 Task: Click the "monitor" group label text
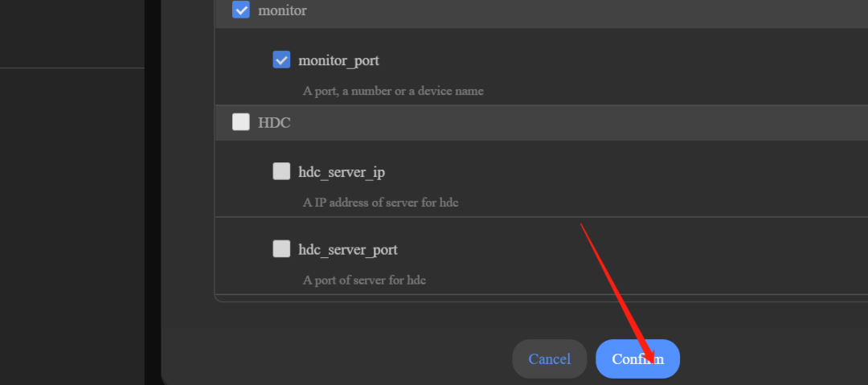[x=282, y=11]
